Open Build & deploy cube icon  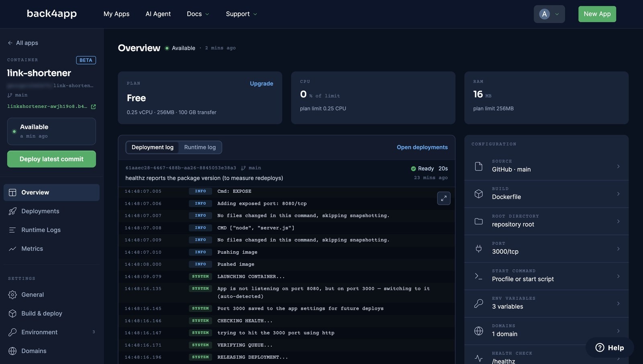12,313
